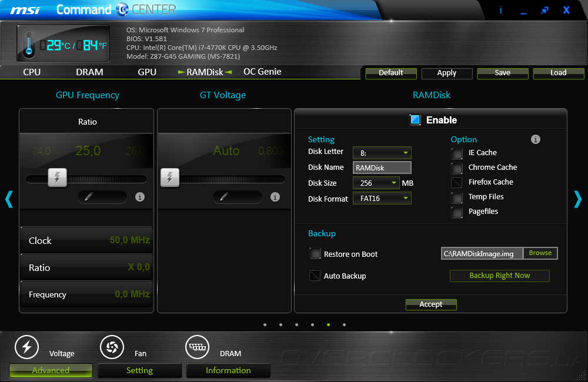This screenshot has height=382, width=588.
Task: Check Auto Backup option
Action: (x=315, y=276)
